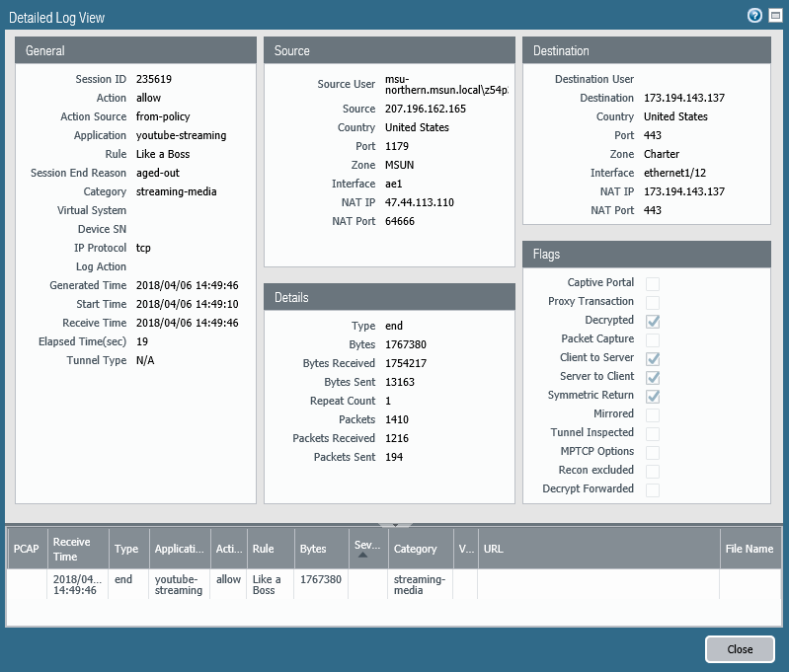Select the youtube-streaming log row
This screenshot has width=789, height=672.
[x=178, y=584]
